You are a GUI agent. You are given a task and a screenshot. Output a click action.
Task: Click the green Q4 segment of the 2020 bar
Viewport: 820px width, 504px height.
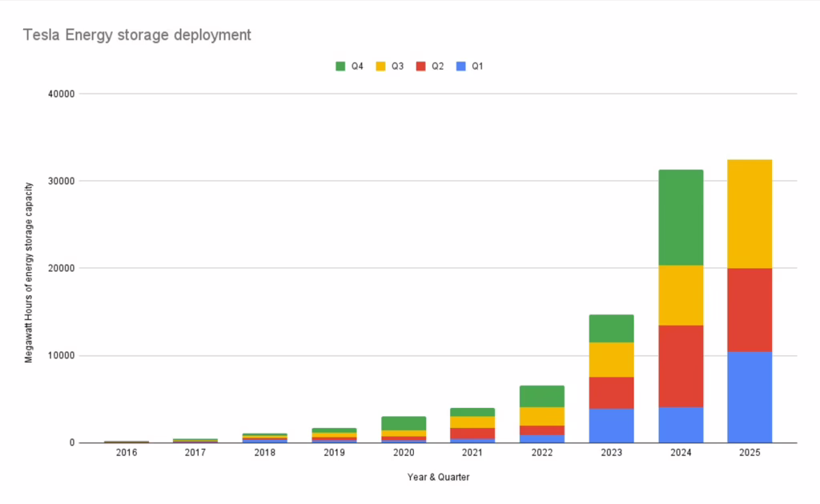point(403,423)
